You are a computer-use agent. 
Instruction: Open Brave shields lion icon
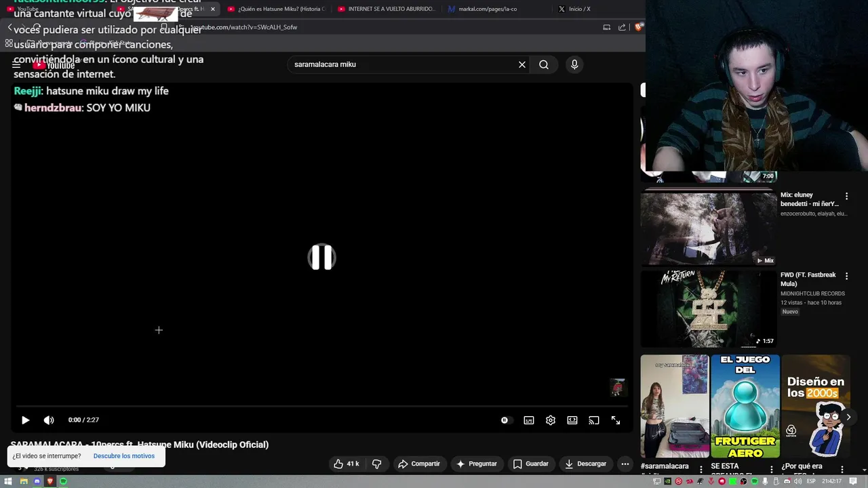click(639, 27)
